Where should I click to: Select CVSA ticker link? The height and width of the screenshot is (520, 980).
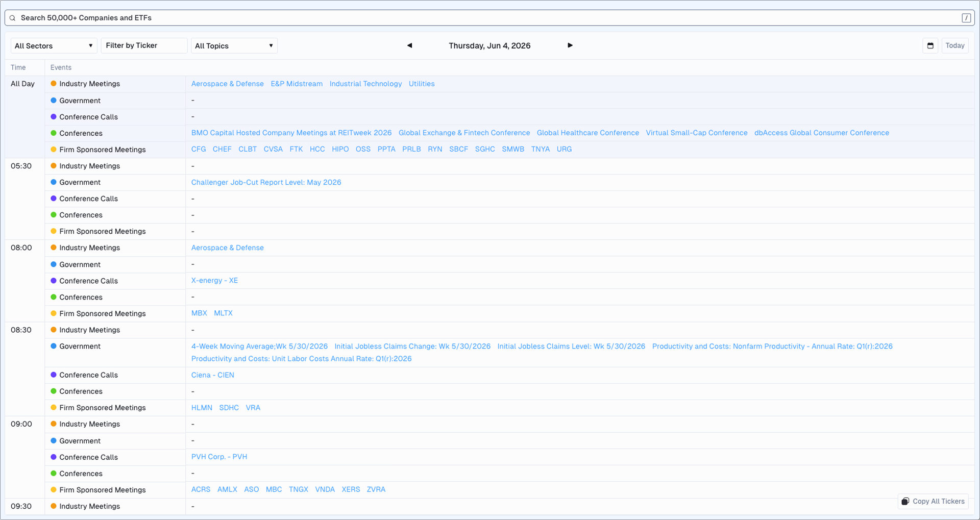point(273,149)
